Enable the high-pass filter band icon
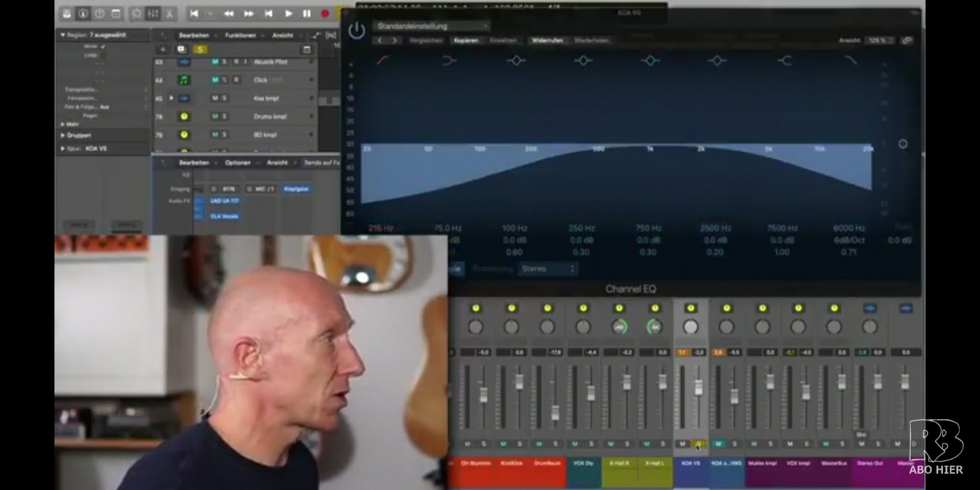 coord(383,60)
